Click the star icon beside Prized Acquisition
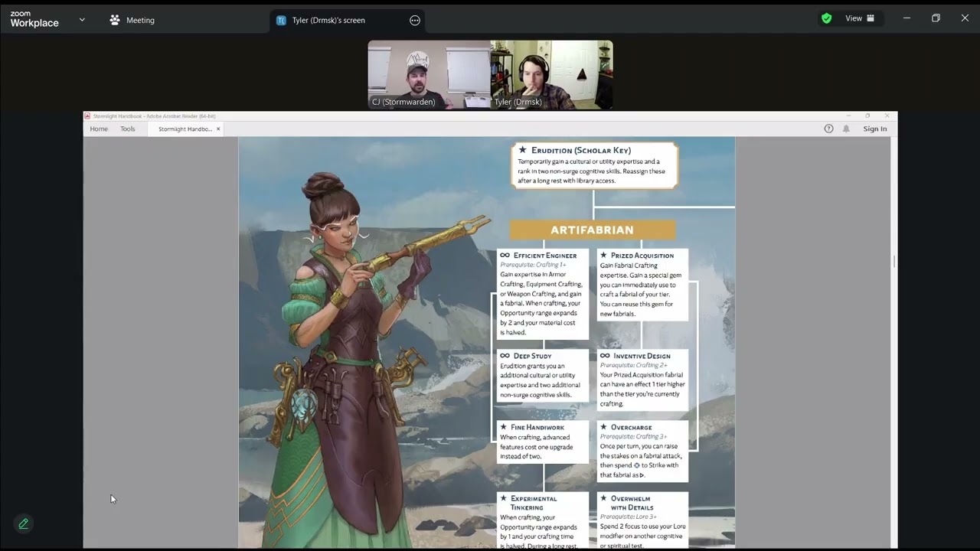 click(603, 255)
